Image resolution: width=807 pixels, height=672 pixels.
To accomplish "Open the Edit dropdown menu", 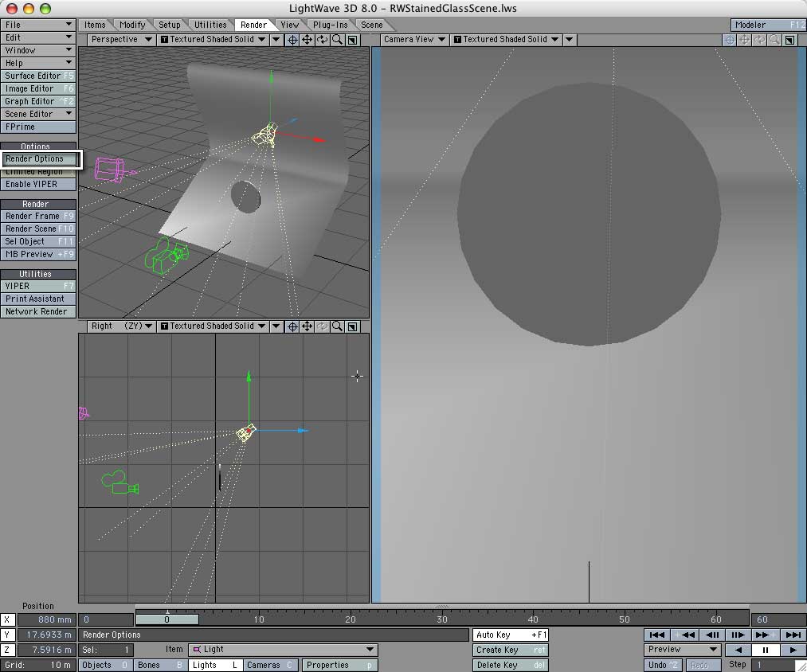I will coord(38,37).
